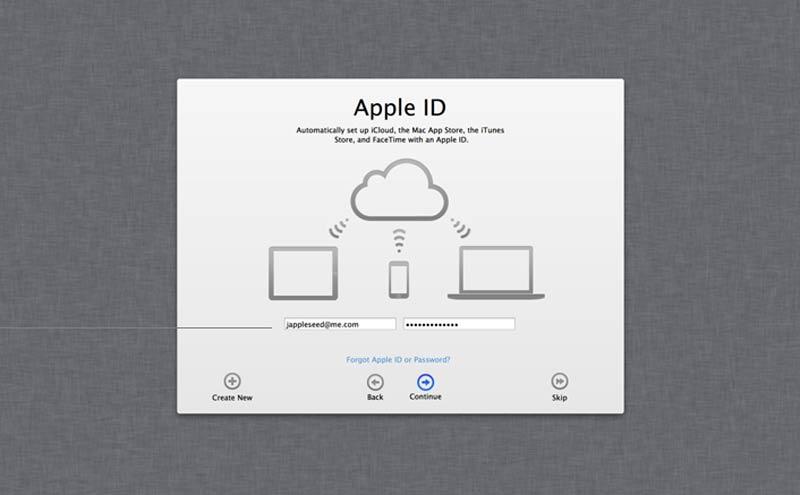Select the iPad tablet illustration
The width and height of the screenshot is (800, 495).
point(303,273)
